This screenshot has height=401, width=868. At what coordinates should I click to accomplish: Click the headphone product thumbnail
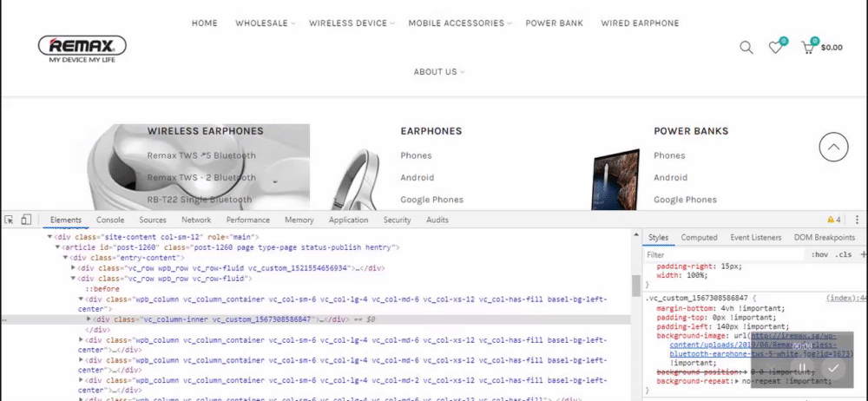[x=357, y=179]
